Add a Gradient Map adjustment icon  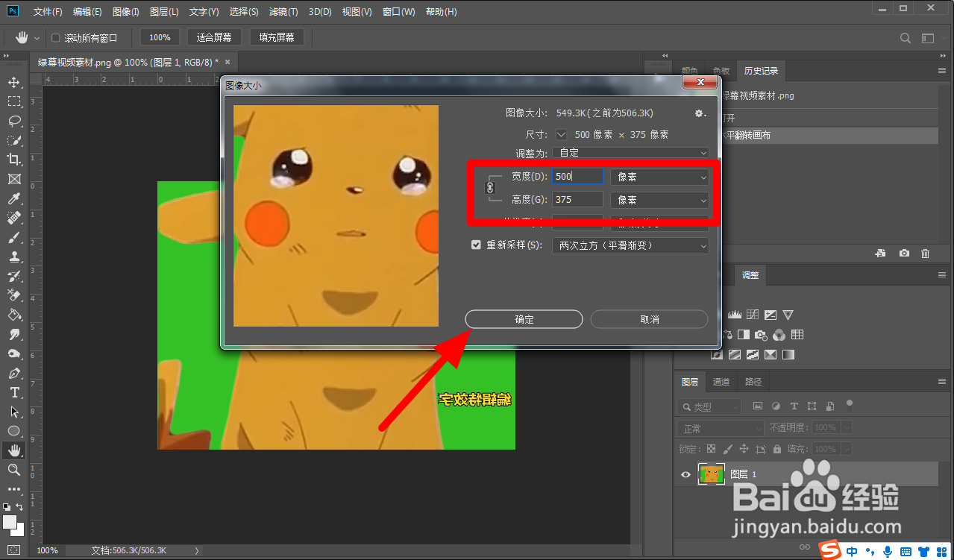(x=788, y=354)
